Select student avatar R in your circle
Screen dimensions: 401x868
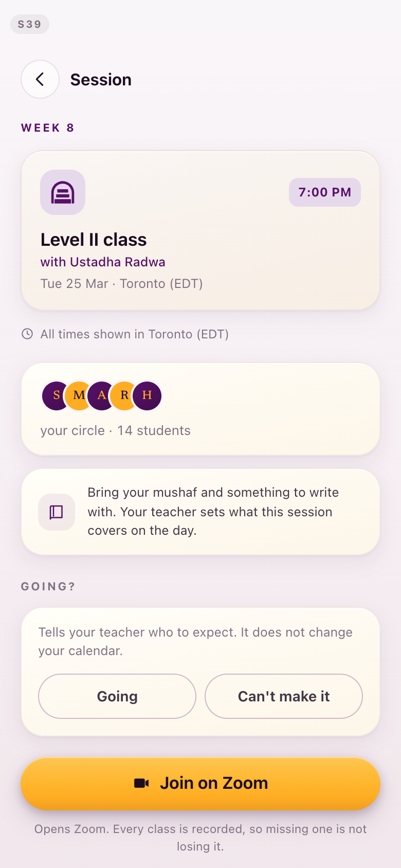pyautogui.click(x=124, y=395)
